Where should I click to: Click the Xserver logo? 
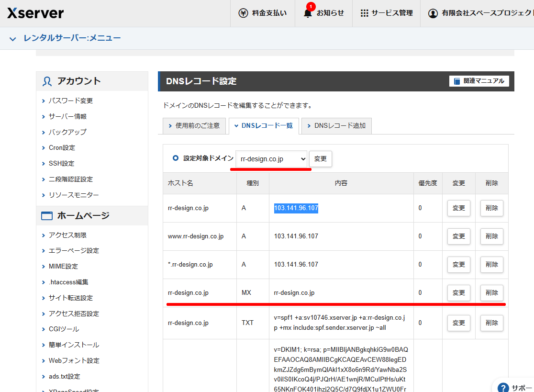pyautogui.click(x=35, y=13)
